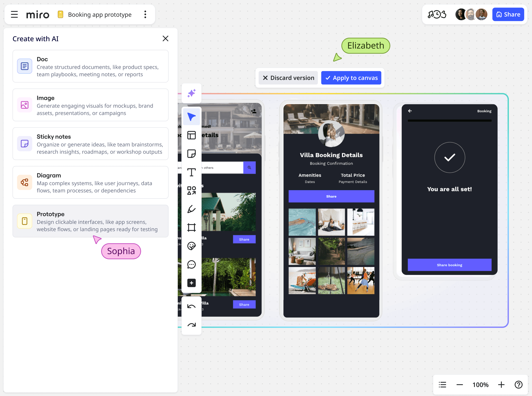Image resolution: width=532 pixels, height=396 pixels.
Task: Open the Miro AI sparkle tool
Action: [x=191, y=93]
